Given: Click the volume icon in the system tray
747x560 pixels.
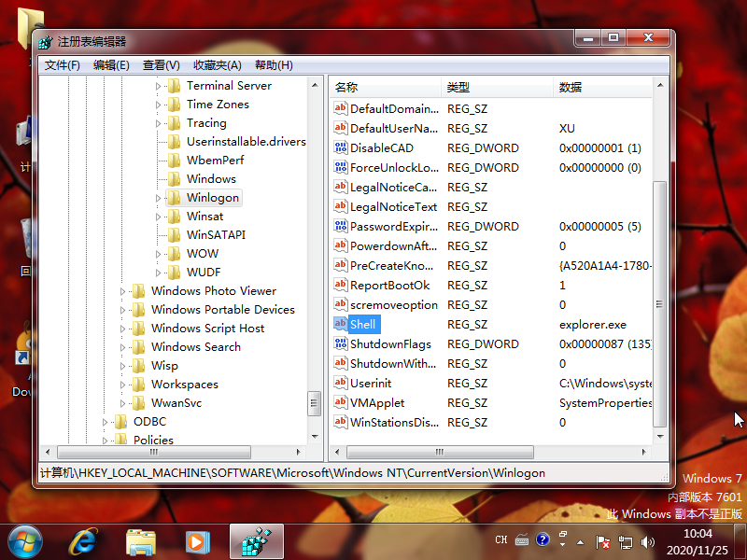Looking at the screenshot, I should pyautogui.click(x=648, y=539).
